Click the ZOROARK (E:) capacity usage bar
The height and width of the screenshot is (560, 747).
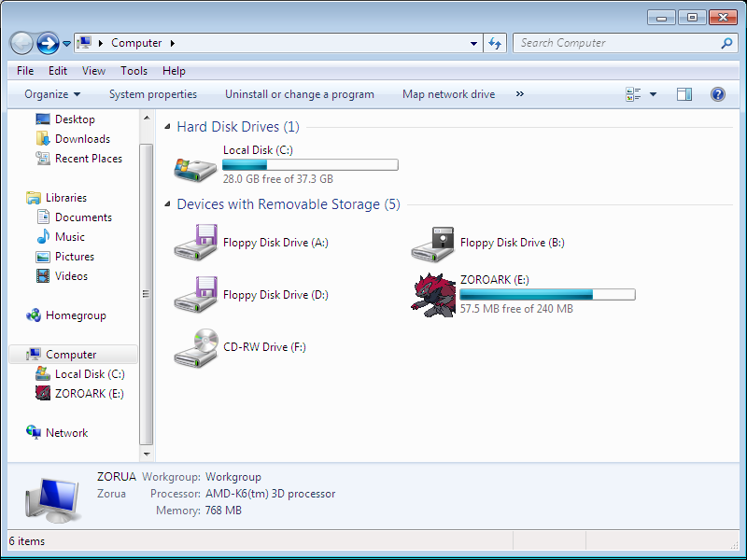tap(547, 295)
